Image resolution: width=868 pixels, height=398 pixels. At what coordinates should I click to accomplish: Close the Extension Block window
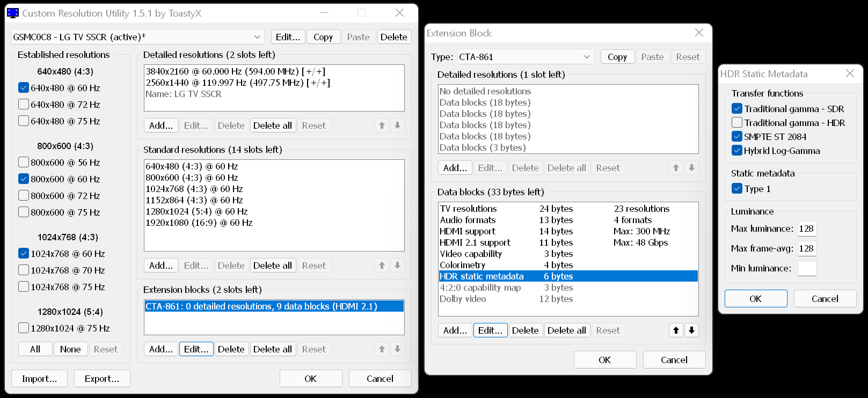pos(699,33)
